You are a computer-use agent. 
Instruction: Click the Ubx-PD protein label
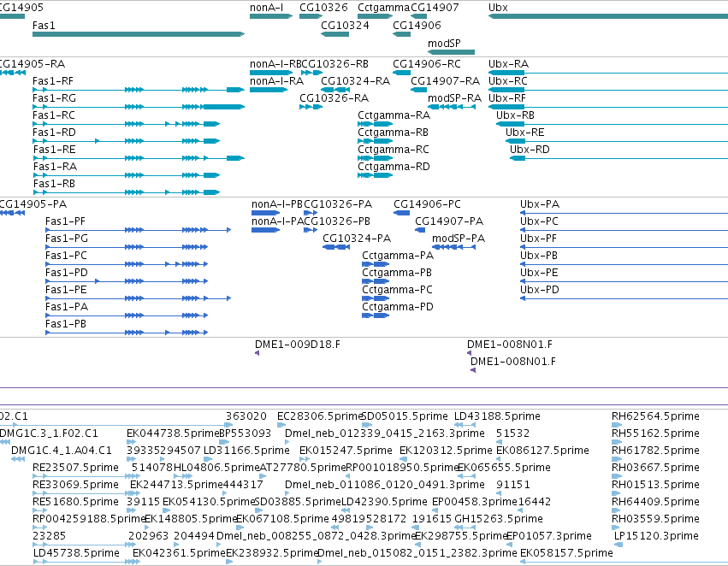pos(540,290)
